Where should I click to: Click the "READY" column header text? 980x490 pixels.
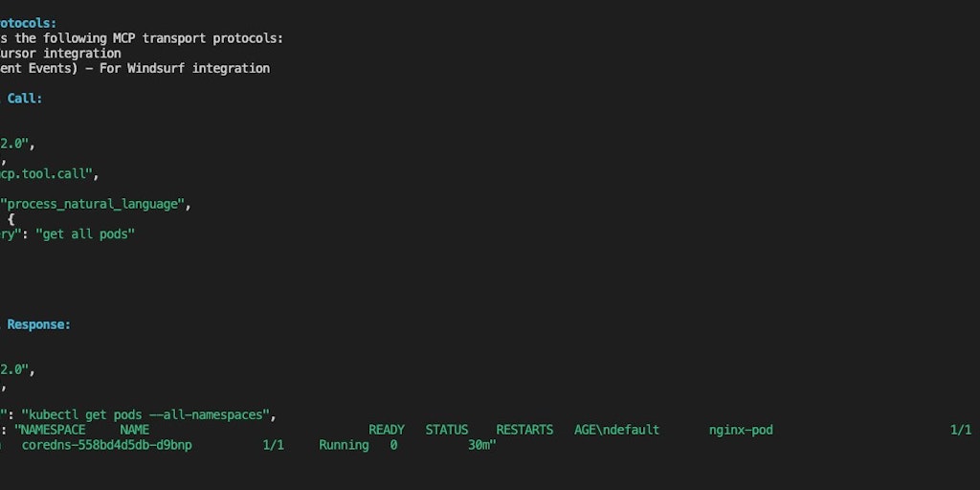tap(387, 430)
